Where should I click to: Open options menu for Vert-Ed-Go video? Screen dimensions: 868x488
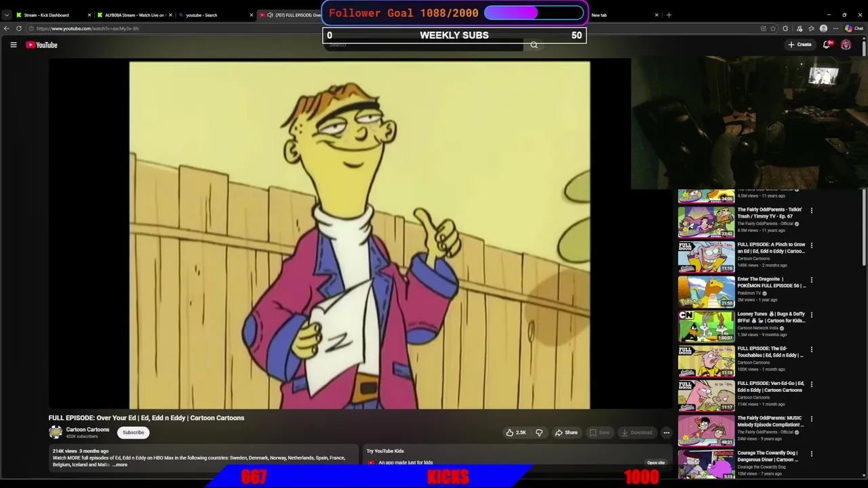[x=811, y=384]
